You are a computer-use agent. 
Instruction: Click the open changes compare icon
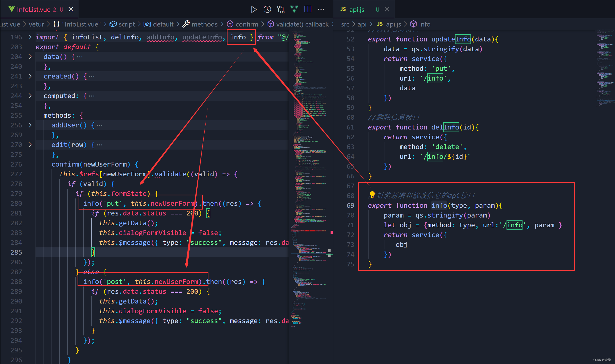(x=281, y=10)
